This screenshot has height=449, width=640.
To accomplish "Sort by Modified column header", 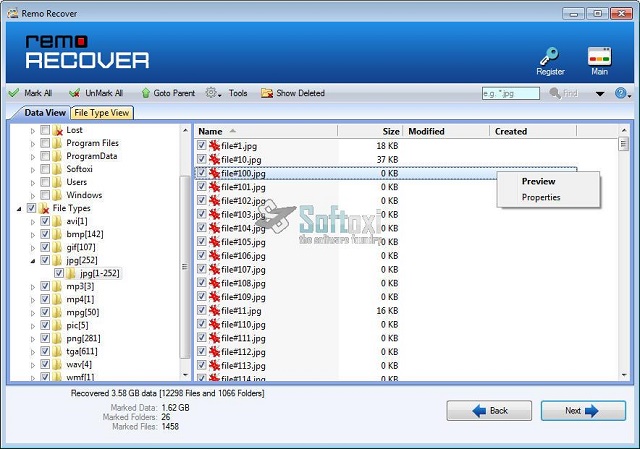I will point(446,131).
